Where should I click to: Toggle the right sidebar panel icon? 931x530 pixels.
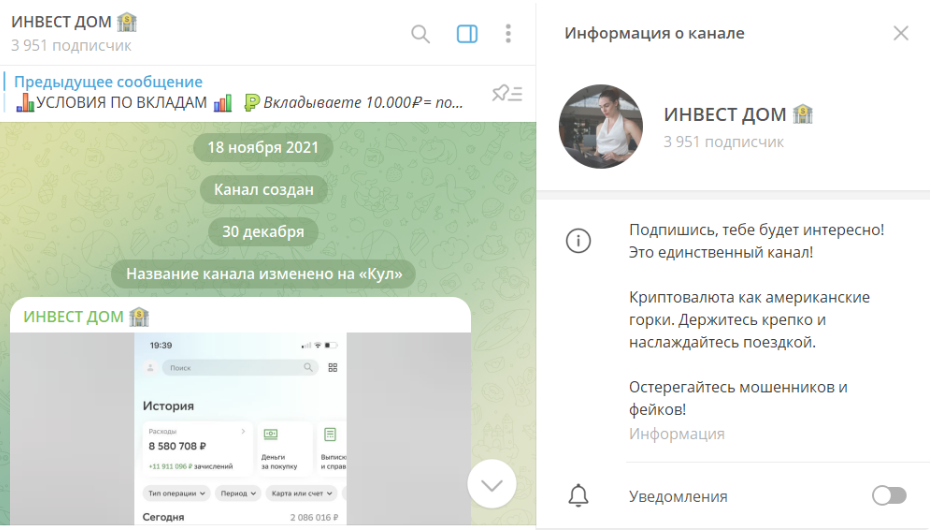(467, 34)
